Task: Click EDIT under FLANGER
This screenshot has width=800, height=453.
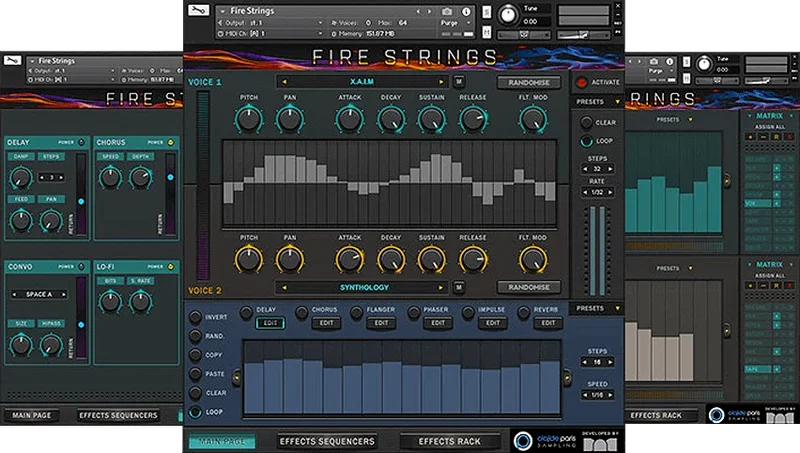Action: 381,323
